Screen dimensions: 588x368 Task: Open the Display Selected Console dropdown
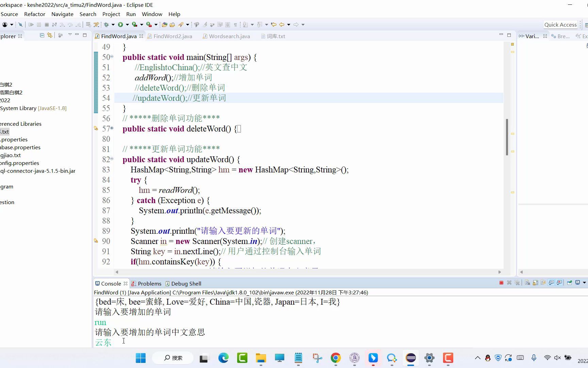[x=584, y=283]
